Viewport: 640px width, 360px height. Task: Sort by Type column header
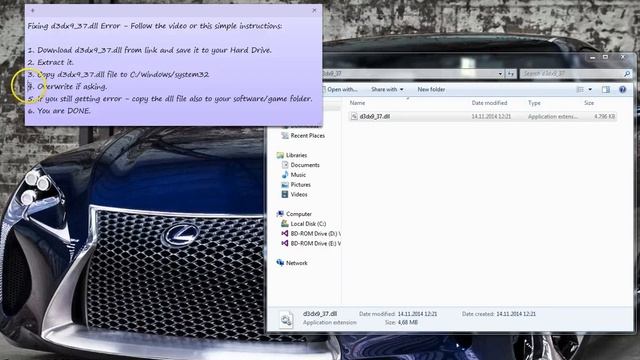click(x=534, y=103)
